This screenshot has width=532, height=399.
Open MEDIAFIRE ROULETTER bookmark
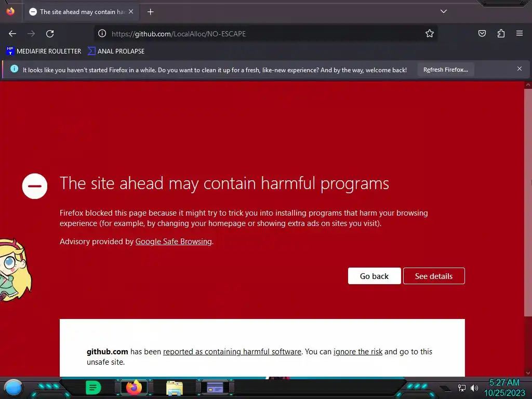pos(44,51)
